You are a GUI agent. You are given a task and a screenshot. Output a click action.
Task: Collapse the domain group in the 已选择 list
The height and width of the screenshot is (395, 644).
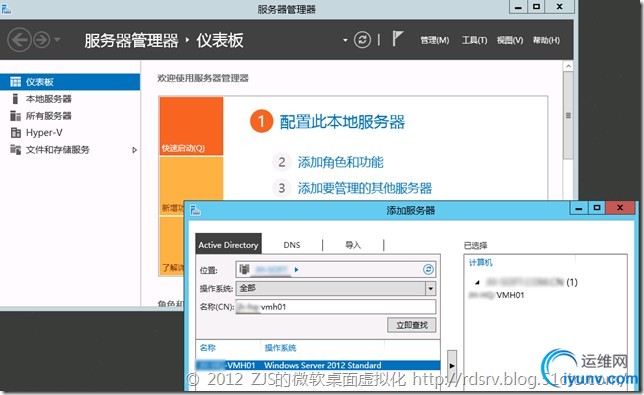click(477, 282)
